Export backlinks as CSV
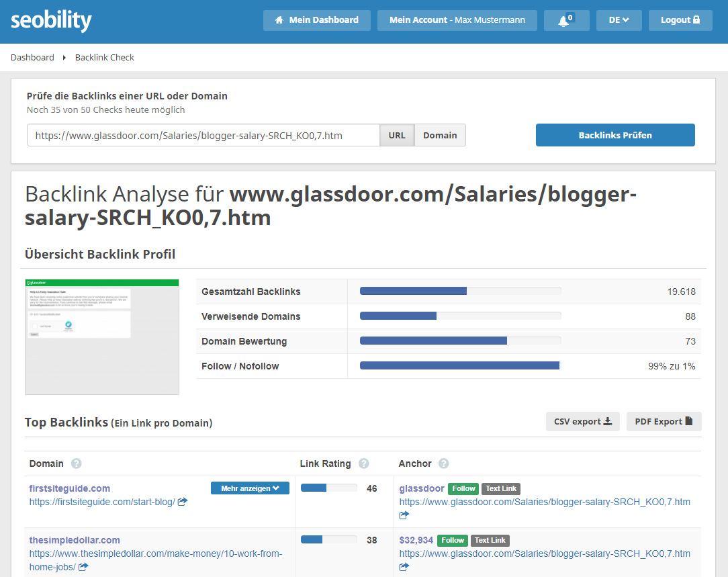The height and width of the screenshot is (577, 728). 583,421
